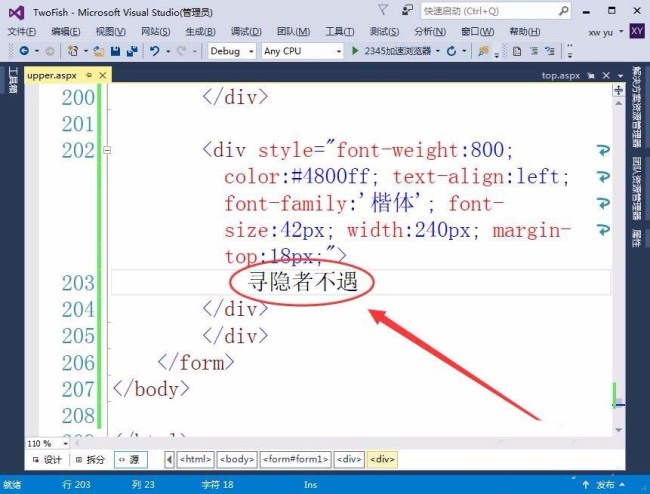Open the Any CPU platform dropdown
650x494 pixels.
pos(303,51)
